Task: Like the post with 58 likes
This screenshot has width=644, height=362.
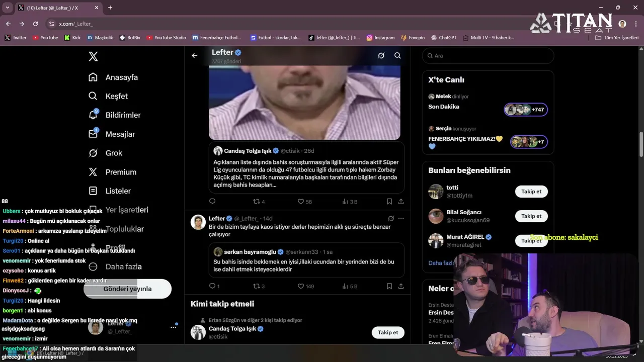Action: (304, 201)
